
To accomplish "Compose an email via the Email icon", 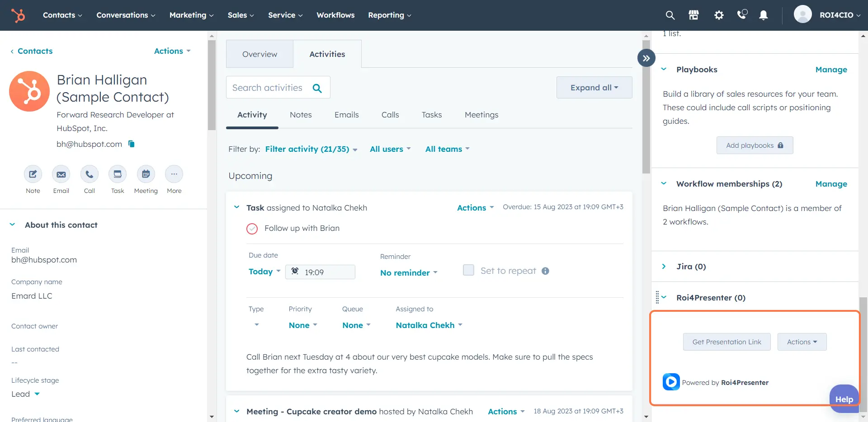I will (x=61, y=174).
